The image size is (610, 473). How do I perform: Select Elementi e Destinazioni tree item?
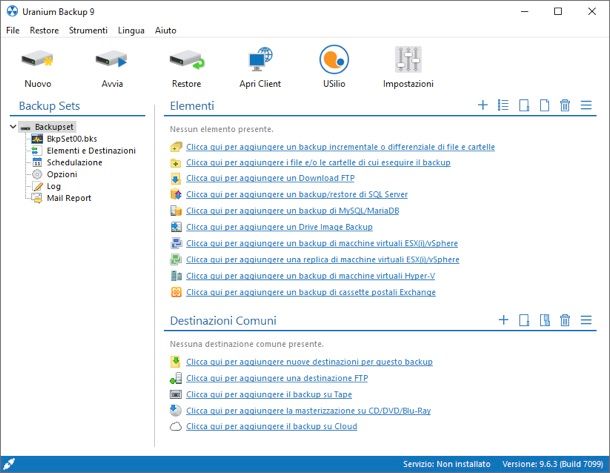tap(91, 151)
